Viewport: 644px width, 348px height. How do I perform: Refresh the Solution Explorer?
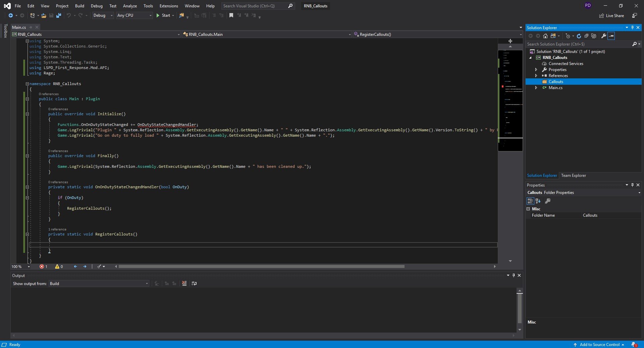[579, 36]
